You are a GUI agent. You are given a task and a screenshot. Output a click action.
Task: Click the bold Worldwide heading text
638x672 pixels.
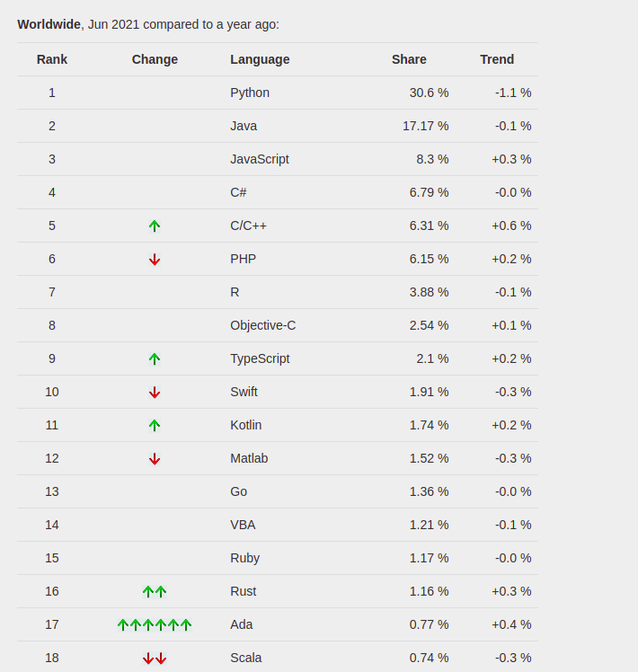(x=49, y=24)
